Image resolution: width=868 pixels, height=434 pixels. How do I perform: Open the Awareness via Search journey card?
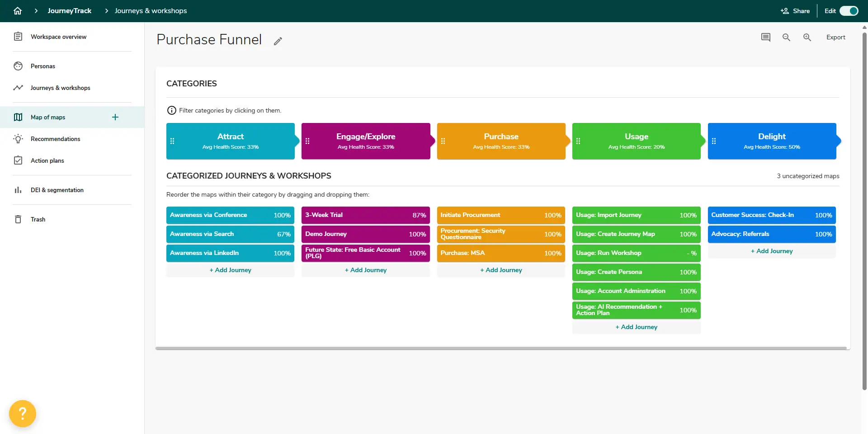coord(230,234)
